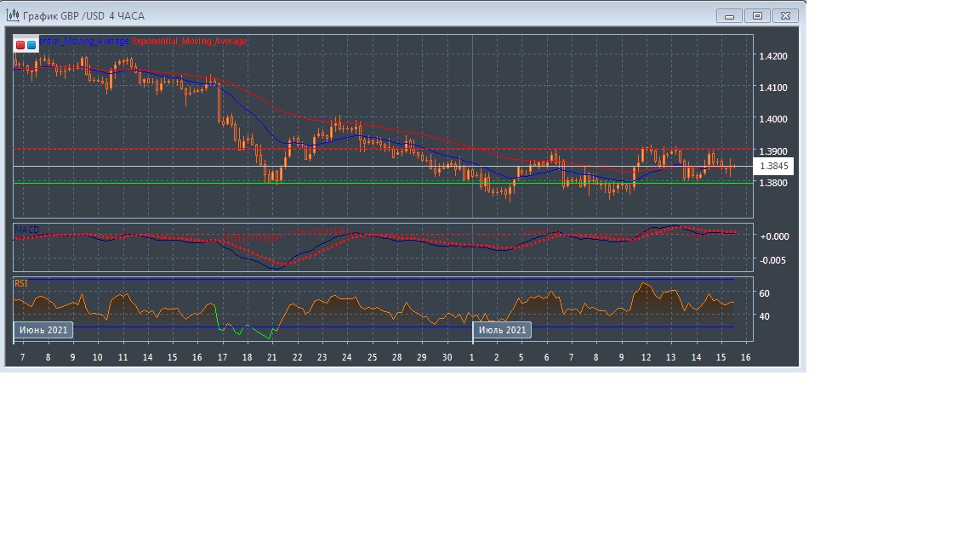
Task: Click the MACD indicator panel label
Action: [26, 230]
